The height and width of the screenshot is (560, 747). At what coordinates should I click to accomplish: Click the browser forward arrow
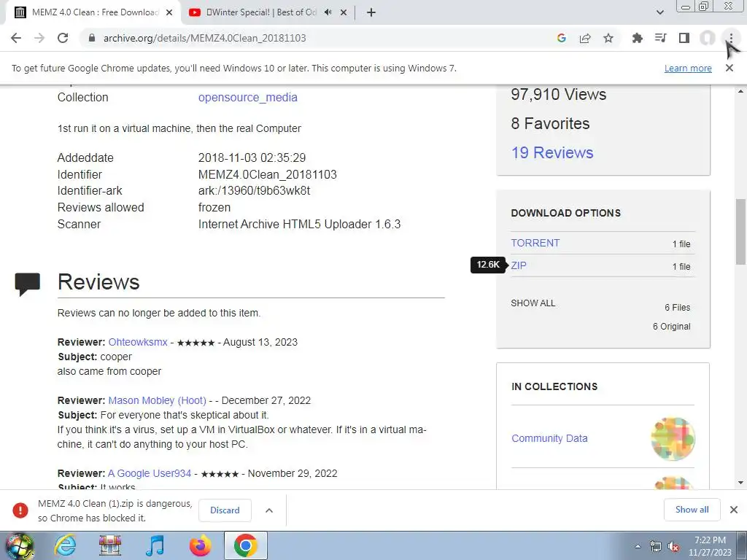coord(39,38)
